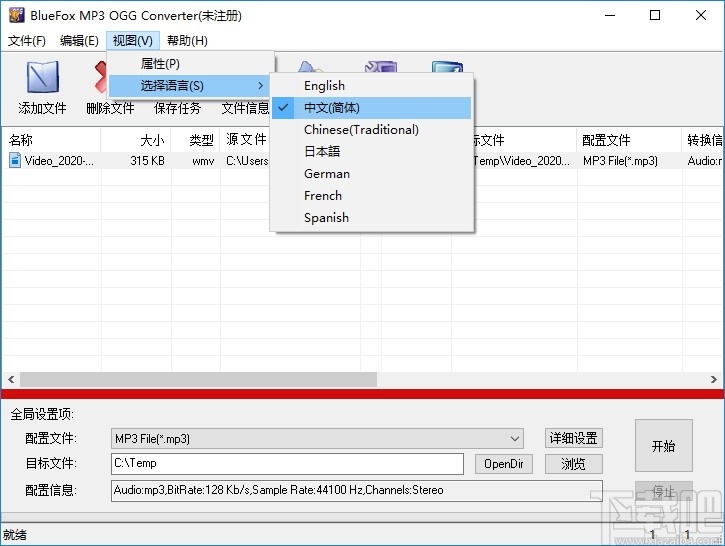Click the 浏览 browse button

pos(573,464)
